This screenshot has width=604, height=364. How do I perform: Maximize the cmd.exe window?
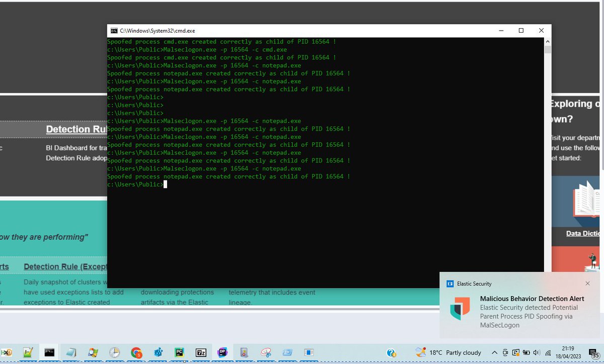[x=521, y=31]
